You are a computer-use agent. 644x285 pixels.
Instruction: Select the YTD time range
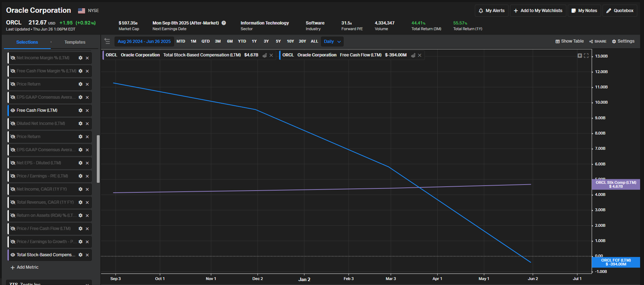pyautogui.click(x=242, y=42)
